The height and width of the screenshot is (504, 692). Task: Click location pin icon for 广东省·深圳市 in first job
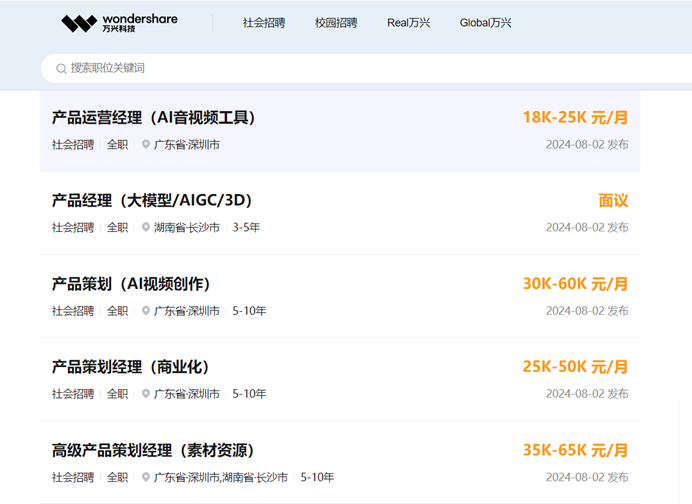click(x=146, y=145)
